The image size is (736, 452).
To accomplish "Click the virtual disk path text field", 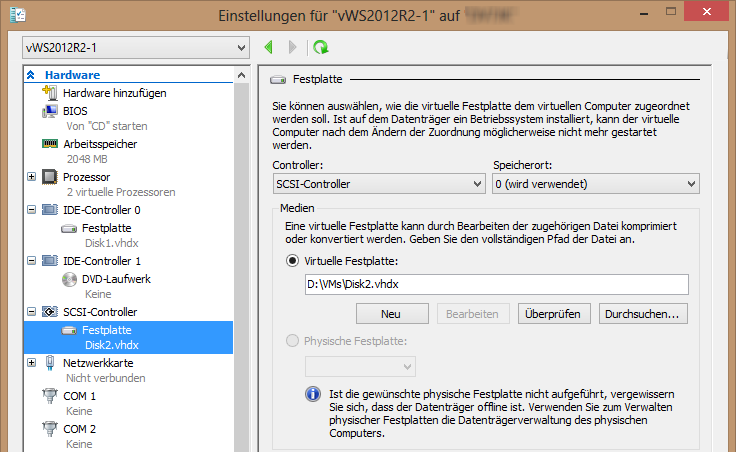I will click(x=496, y=285).
